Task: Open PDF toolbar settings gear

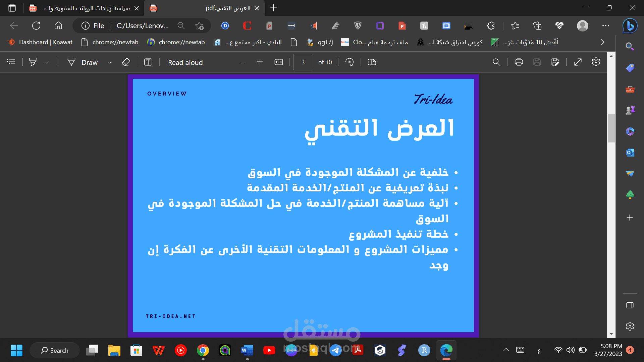Action: click(x=596, y=62)
